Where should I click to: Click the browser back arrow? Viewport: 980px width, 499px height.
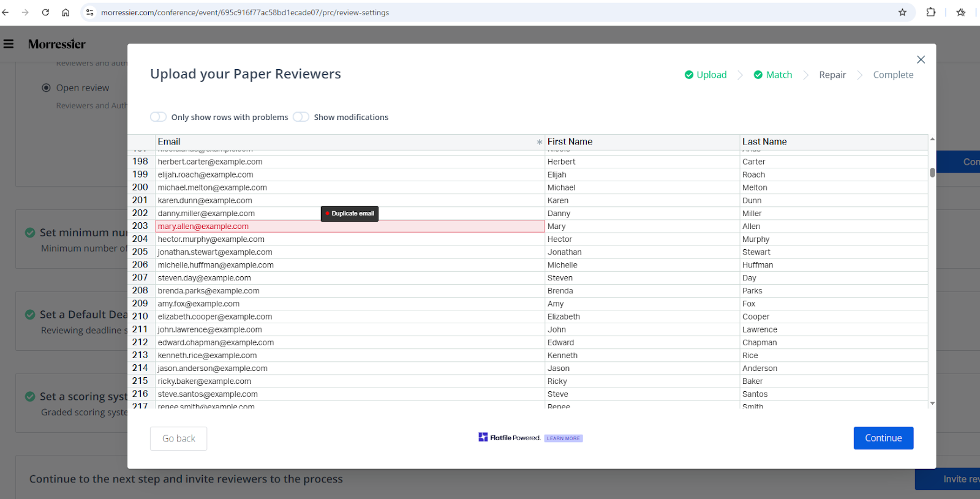[6, 12]
